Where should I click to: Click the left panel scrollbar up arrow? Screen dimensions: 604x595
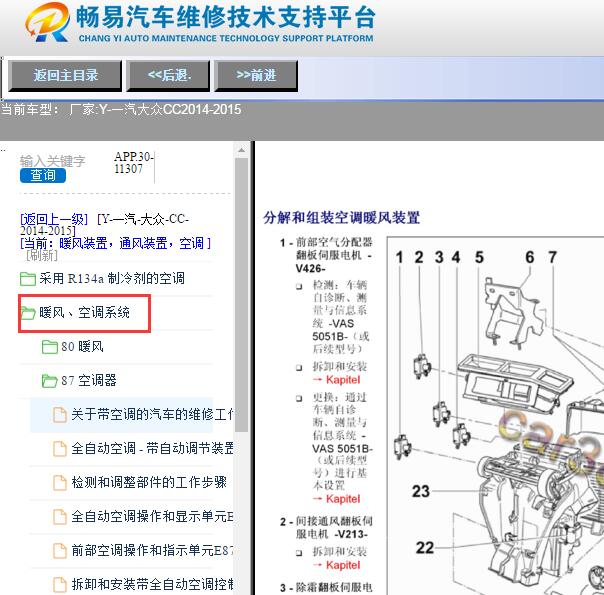click(242, 150)
